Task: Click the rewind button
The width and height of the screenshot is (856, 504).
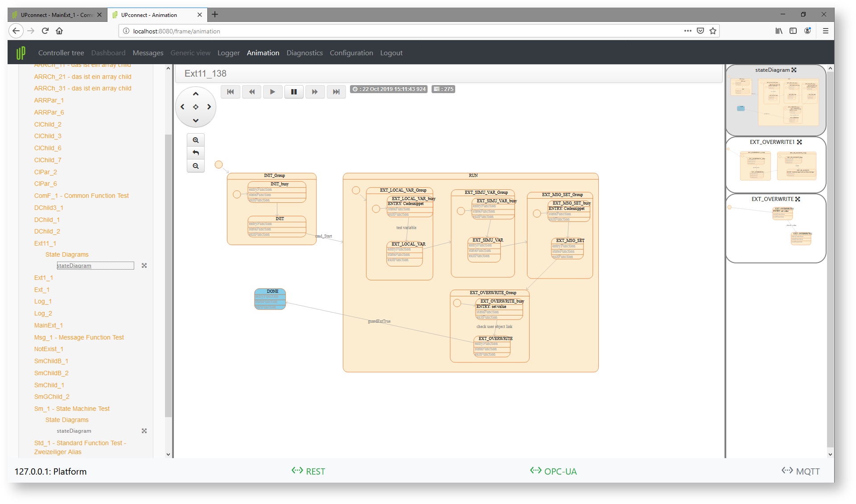Action: coord(252,92)
